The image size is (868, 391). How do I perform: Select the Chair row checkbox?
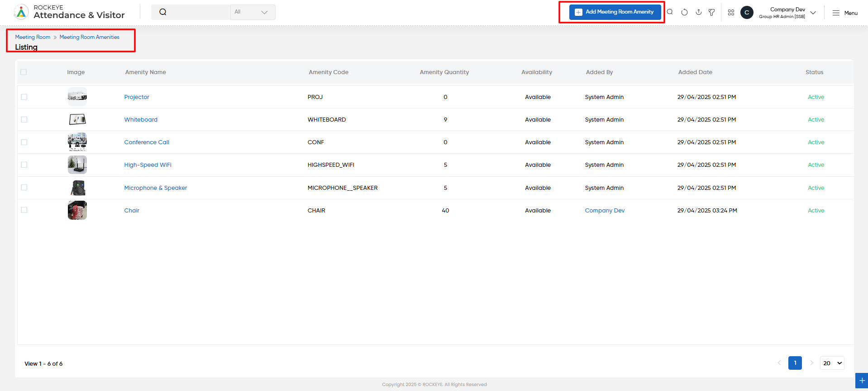pos(24,210)
